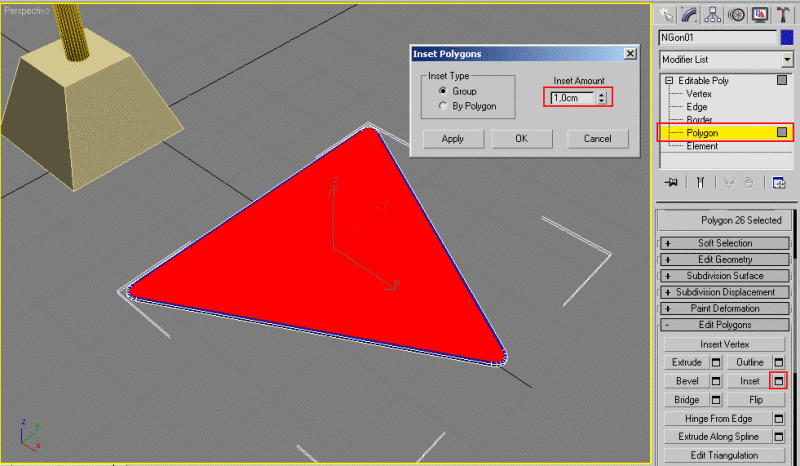Open the Bridge settings box icon
The height and width of the screenshot is (466, 800).
pyautogui.click(x=716, y=400)
